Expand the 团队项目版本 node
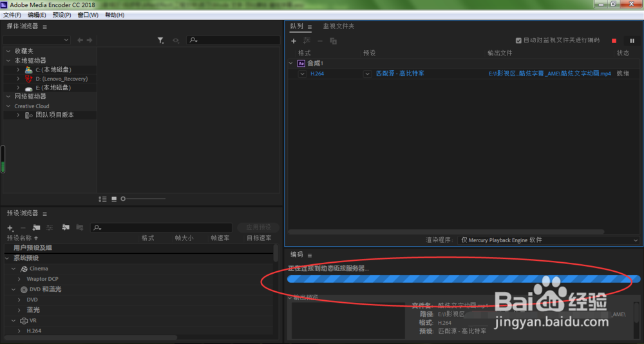 18,115
